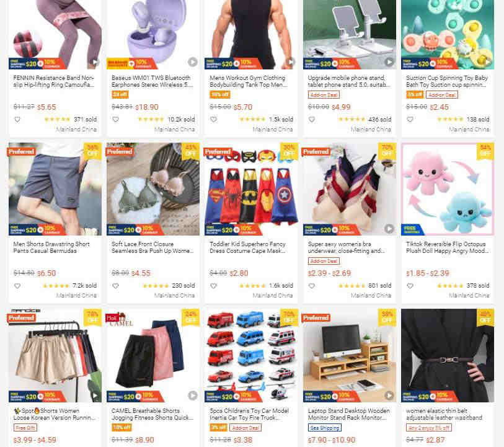Play video on women's bra product image
This screenshot has width=504, height=447.
[389, 229]
